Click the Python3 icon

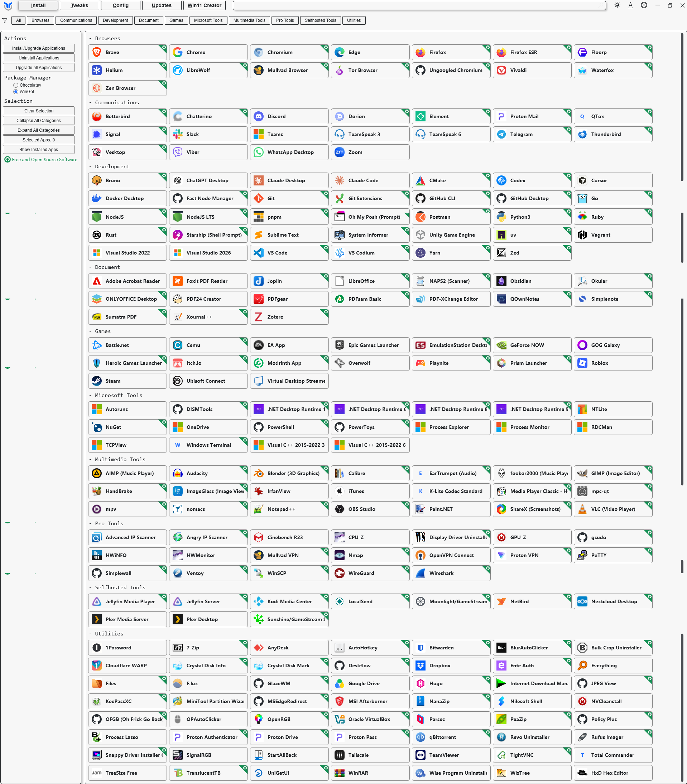(x=501, y=217)
